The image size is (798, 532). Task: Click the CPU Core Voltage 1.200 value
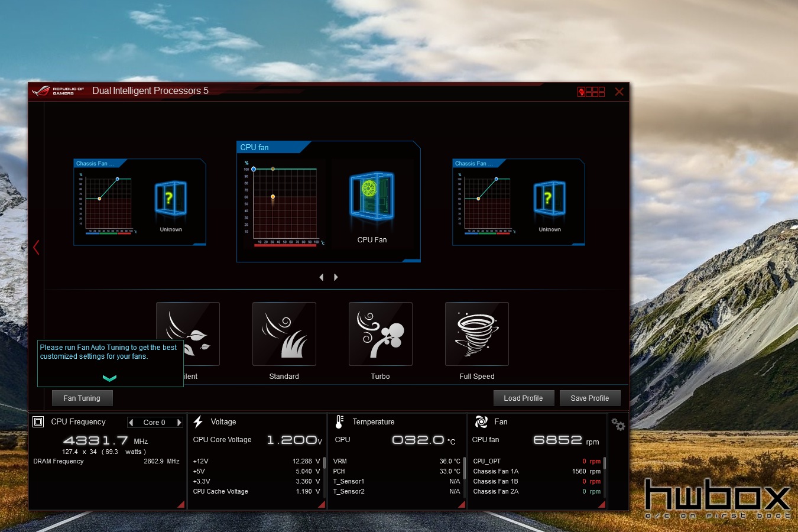coord(294,440)
